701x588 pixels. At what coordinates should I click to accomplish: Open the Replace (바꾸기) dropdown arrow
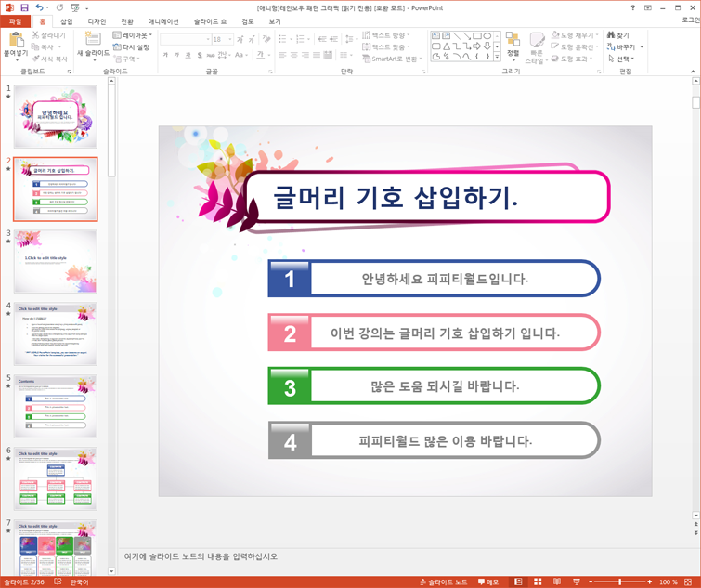(642, 47)
